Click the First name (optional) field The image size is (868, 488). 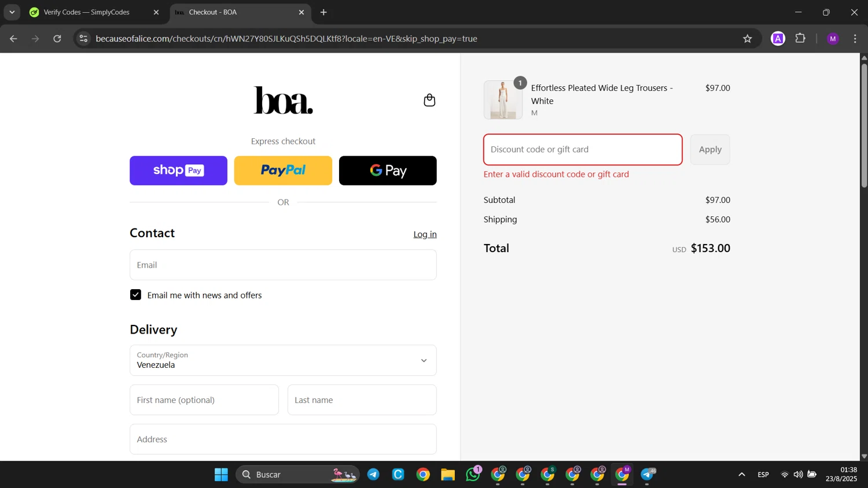click(204, 400)
